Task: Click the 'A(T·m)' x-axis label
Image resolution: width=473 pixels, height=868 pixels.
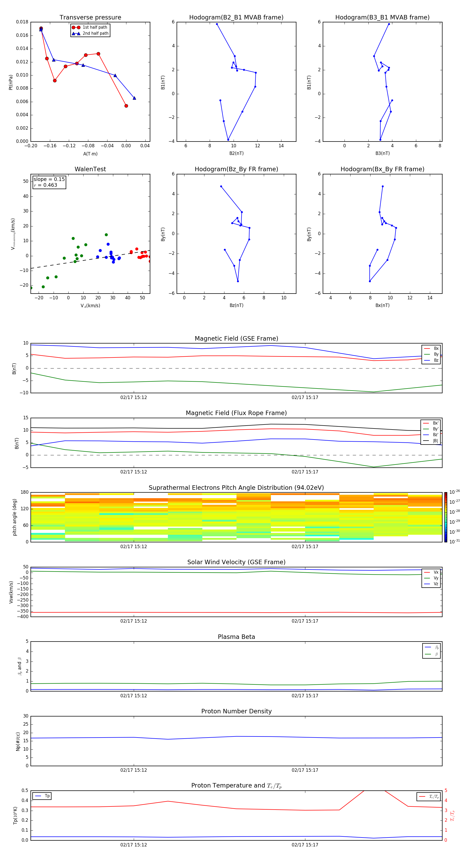Action: coord(90,154)
